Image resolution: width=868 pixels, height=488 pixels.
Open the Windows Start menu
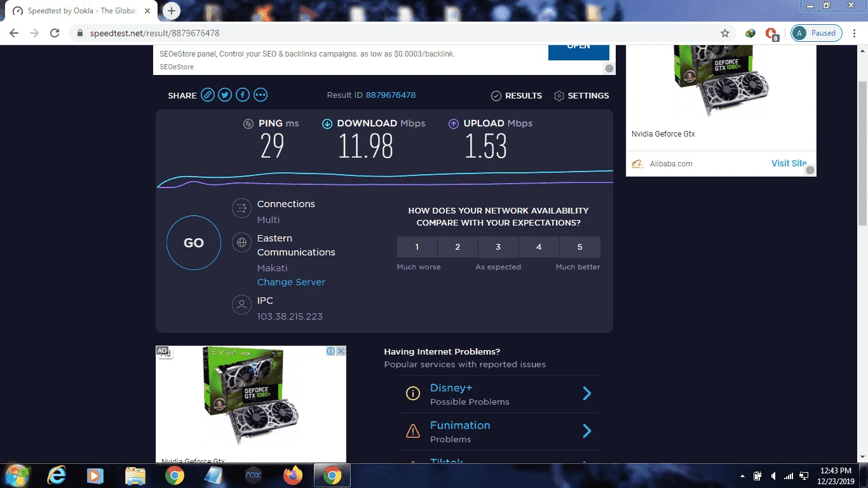(17, 475)
